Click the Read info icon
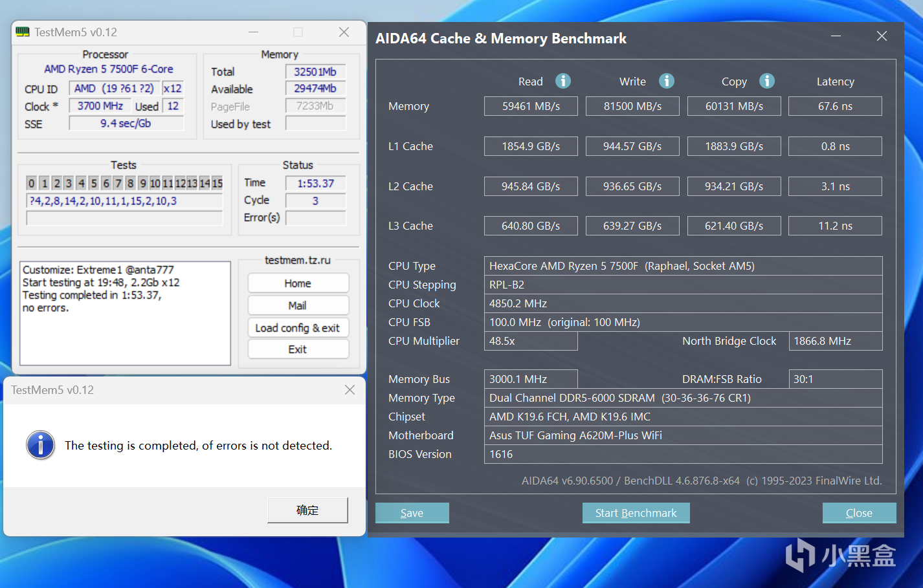This screenshot has height=588, width=923. 563,81
